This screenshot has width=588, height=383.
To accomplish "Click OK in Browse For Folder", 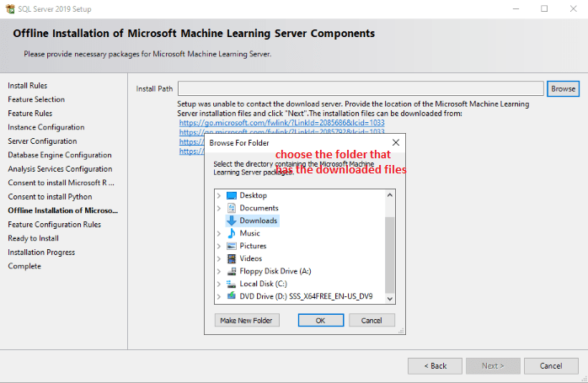I will coord(321,321).
